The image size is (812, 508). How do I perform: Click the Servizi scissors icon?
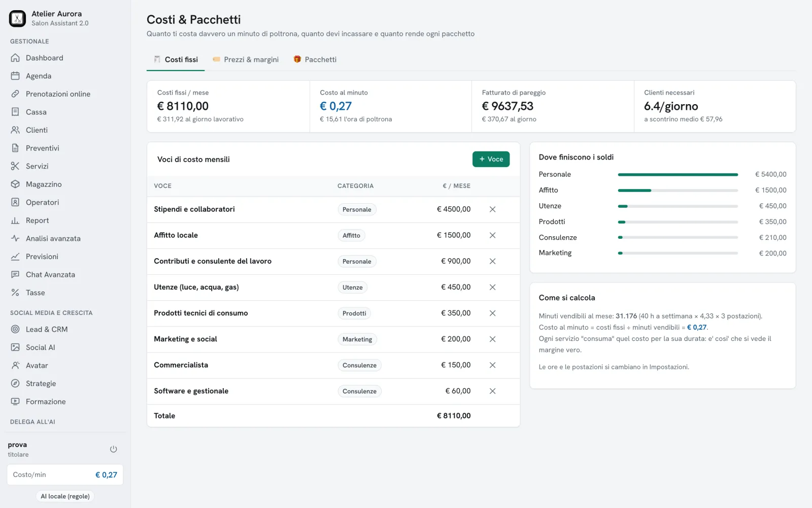click(x=15, y=166)
